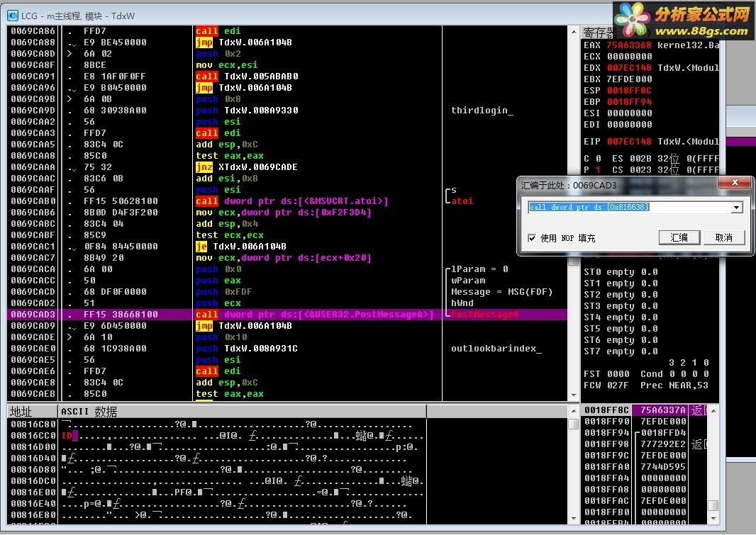756x535 pixels.
Task: Click dump address 00816C80
Action: pyautogui.click(x=33, y=424)
